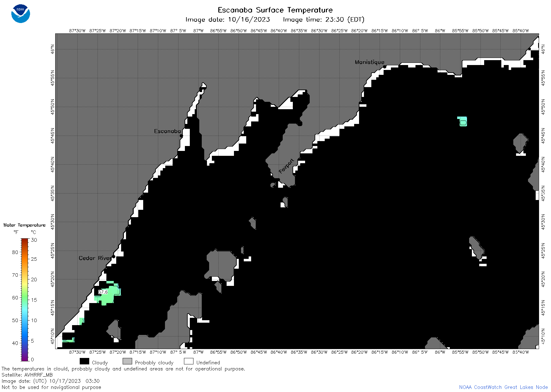The width and height of the screenshot is (551, 392).
Task: Open the NOAA CoastWatch Great Lakes Node link
Action: [503, 387]
